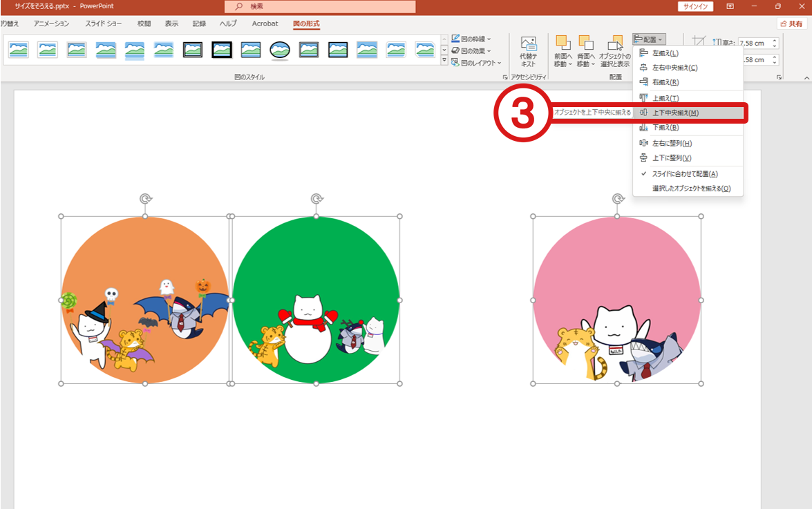Apply the first picture style thumbnail
Screen dimensions: 812x509
[19, 50]
